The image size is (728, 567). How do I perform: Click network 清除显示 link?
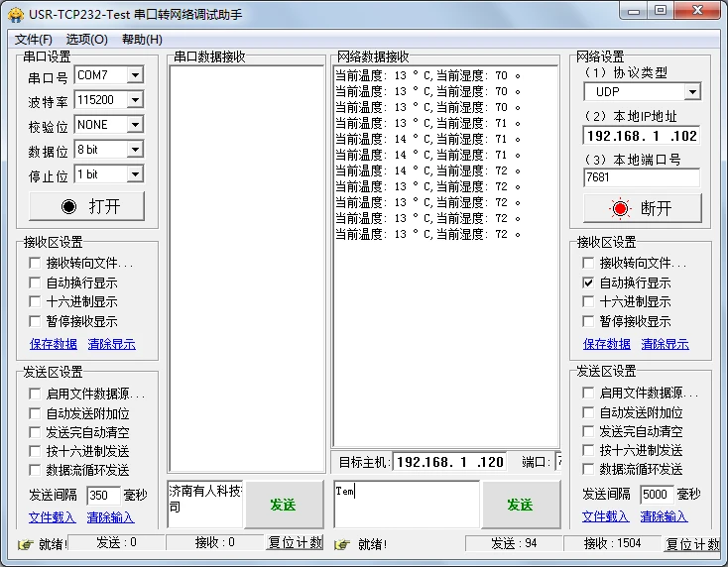pos(666,344)
